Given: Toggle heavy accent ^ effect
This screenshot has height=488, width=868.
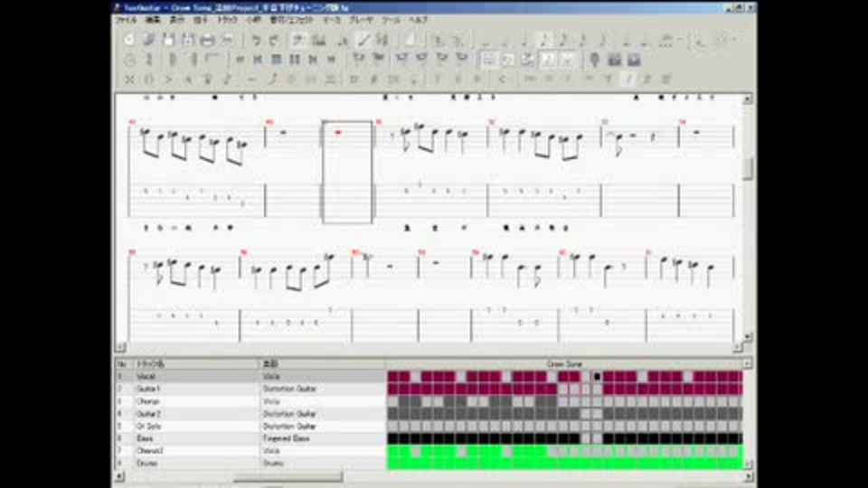Looking at the screenshot, I should (x=188, y=80).
